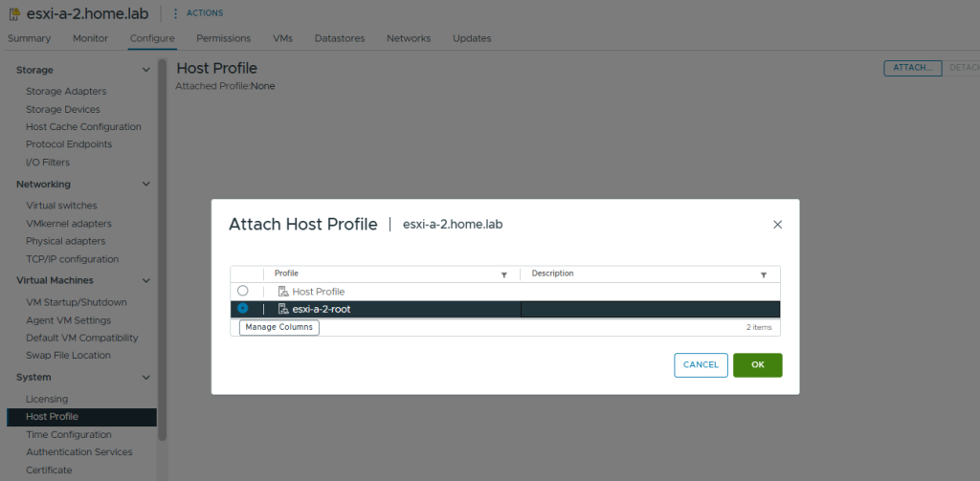This screenshot has width=980, height=481.
Task: Open Time Configuration
Action: point(69,435)
